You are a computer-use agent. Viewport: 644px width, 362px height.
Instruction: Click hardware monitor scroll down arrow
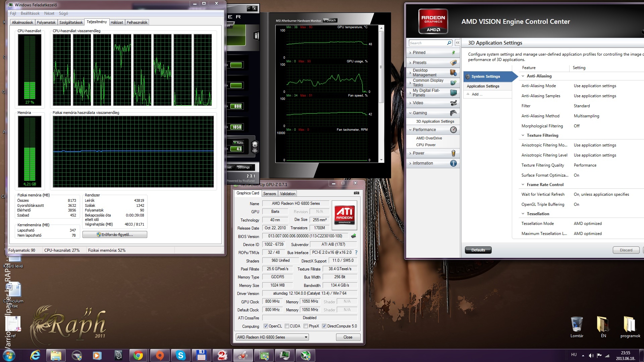pos(381,160)
